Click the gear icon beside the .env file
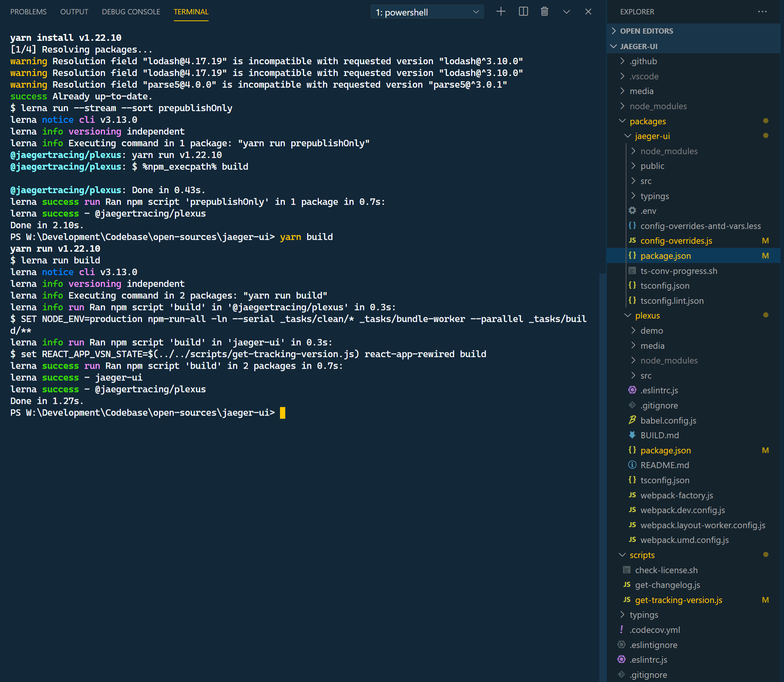The width and height of the screenshot is (784, 682). pos(632,210)
